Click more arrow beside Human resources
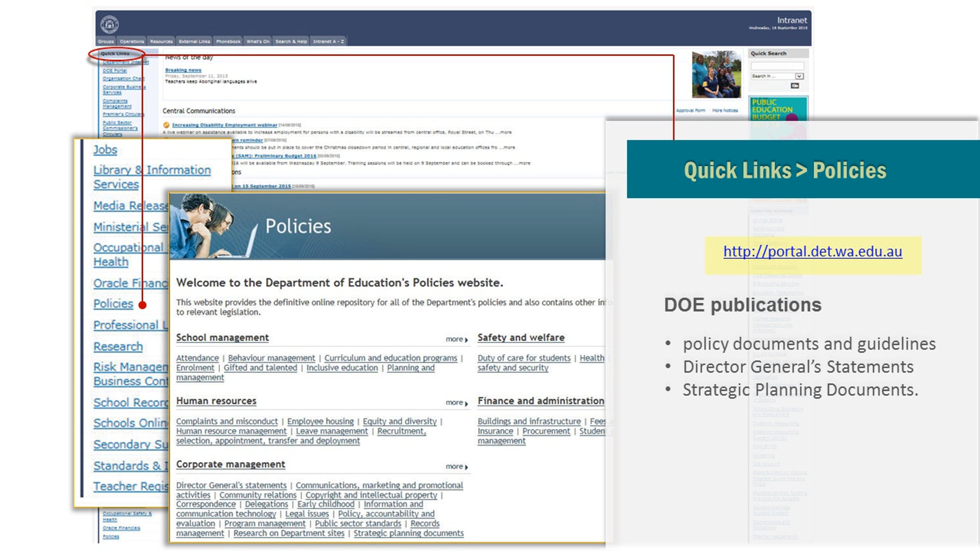The height and width of the screenshot is (551, 980). 457,403
